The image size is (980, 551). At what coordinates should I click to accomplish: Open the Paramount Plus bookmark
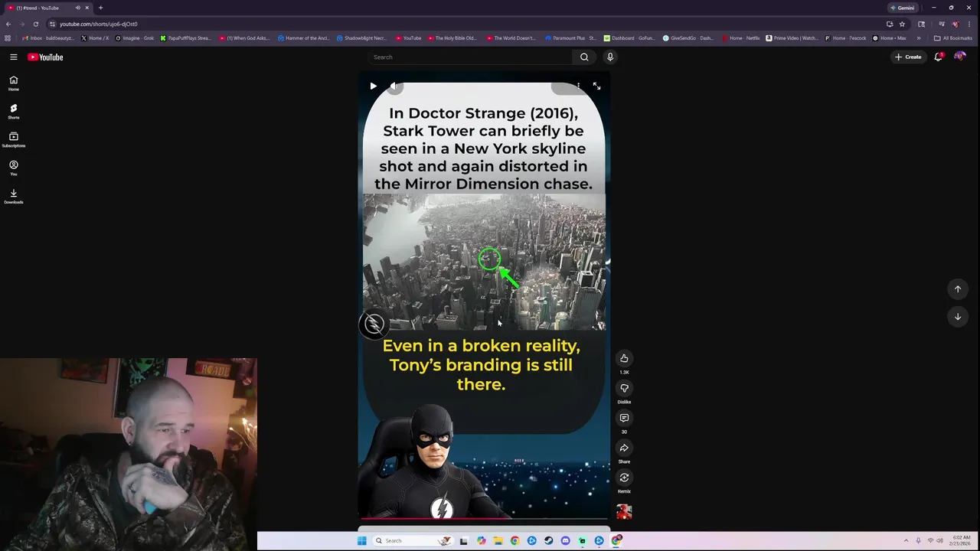point(570,37)
